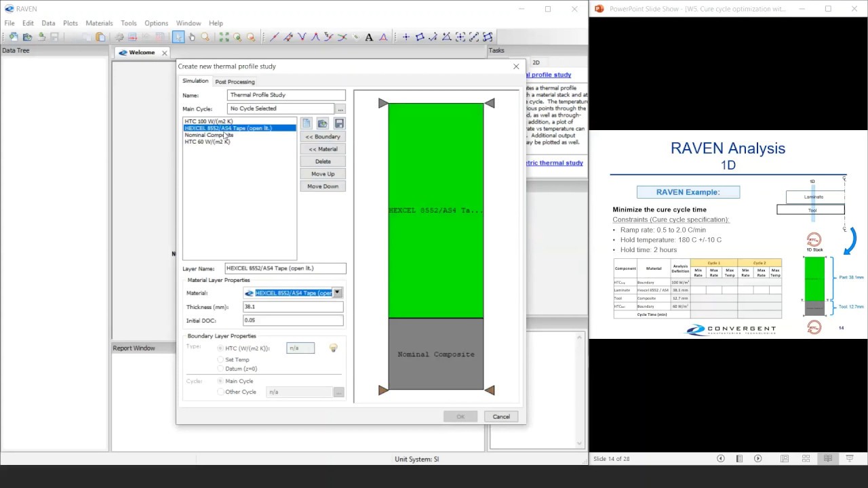Open the Material dropdown arrow
Image resolution: width=868 pixels, height=488 pixels.
coord(337,293)
